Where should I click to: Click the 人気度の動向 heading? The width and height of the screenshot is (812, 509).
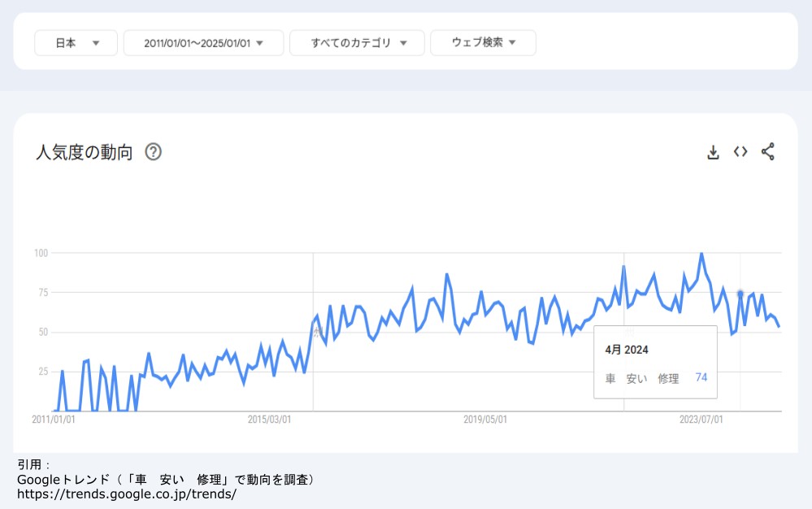coord(84,152)
